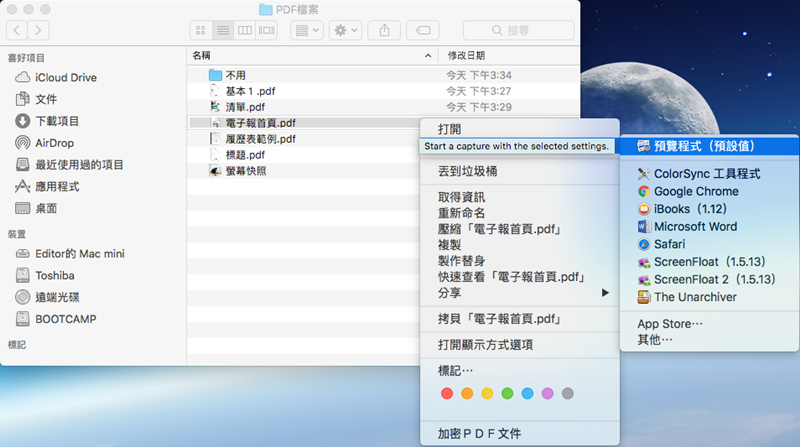Screen dimensions: 800x447
Task: Pick App Store… in the submenu
Action: coord(670,324)
